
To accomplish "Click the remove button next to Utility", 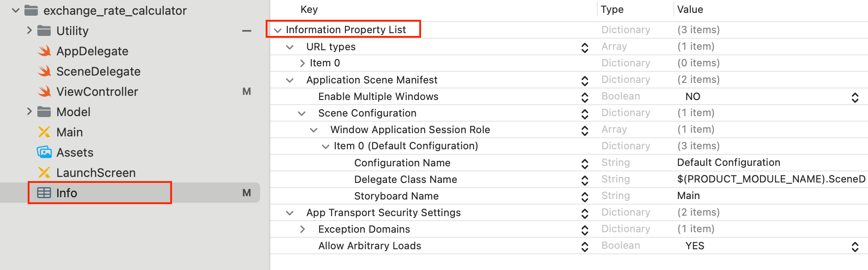I will 247,30.
